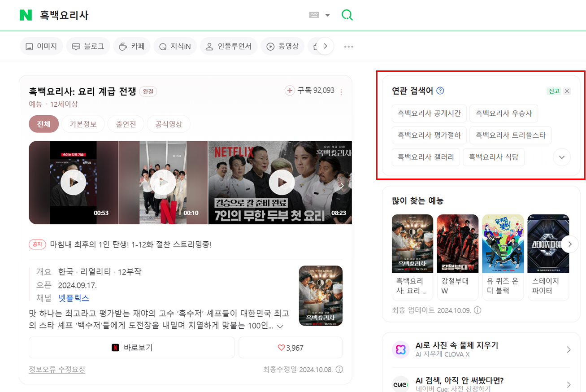The height and width of the screenshot is (392, 586).
Task: Search 흑백요리사 식당 related term
Action: [x=494, y=157]
